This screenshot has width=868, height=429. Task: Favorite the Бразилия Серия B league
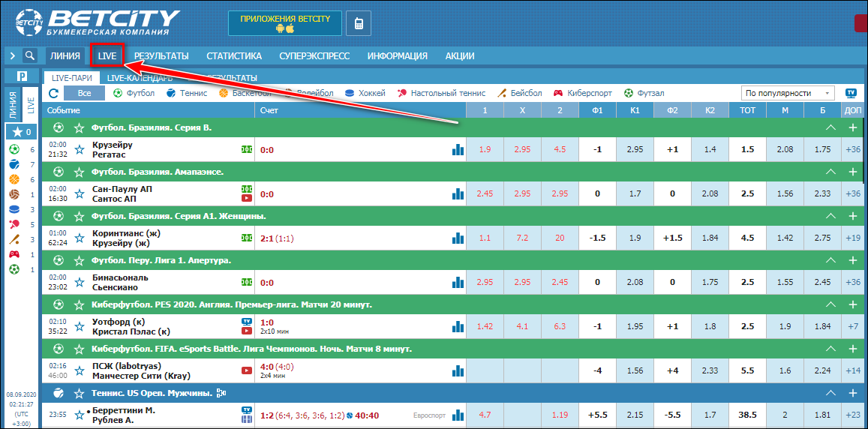pos(80,127)
